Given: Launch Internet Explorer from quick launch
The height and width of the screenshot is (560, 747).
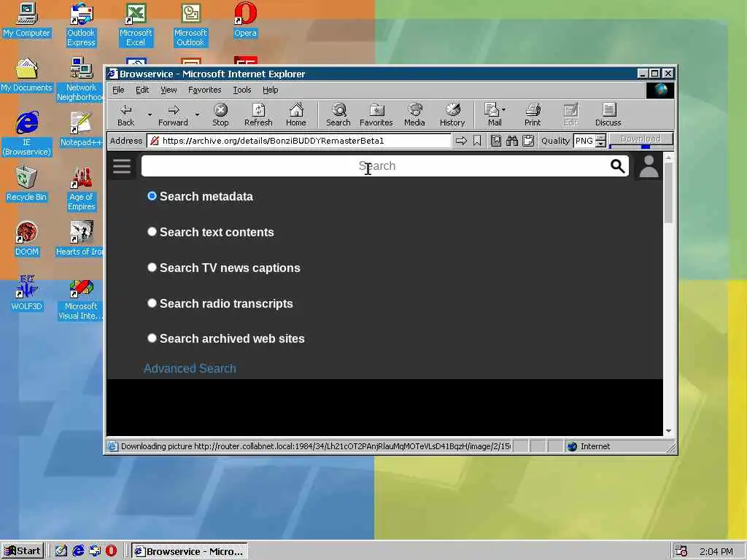Looking at the screenshot, I should click(78, 551).
